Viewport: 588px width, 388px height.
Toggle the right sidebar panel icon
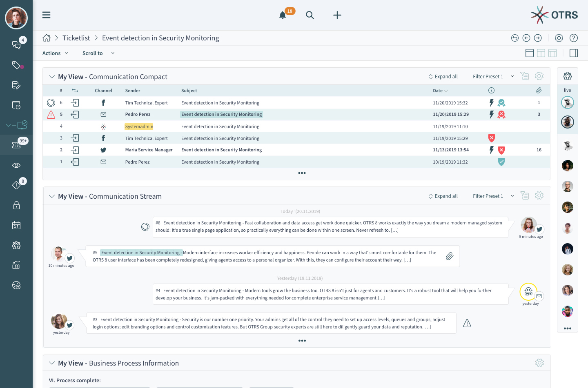coord(574,53)
